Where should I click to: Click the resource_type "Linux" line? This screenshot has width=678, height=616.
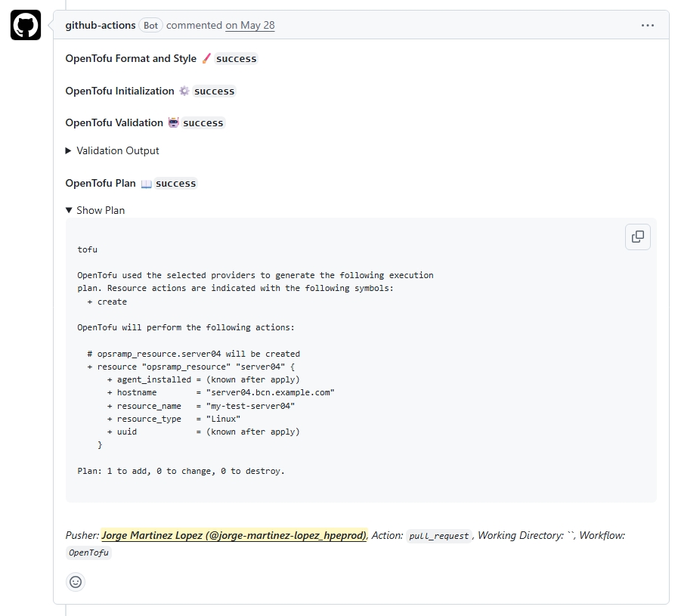[x=173, y=419]
